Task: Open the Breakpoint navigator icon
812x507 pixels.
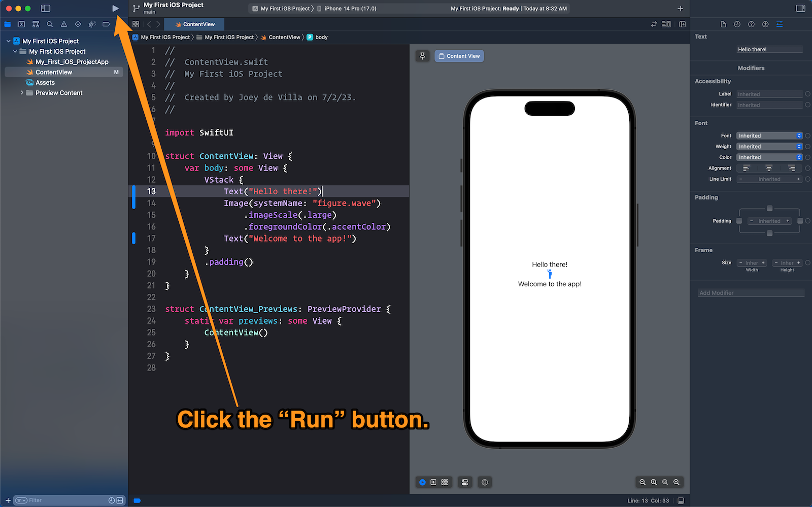Action: click(106, 24)
